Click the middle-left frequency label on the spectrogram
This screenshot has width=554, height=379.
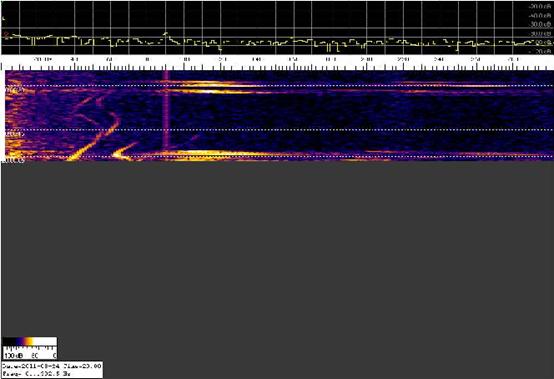point(14,134)
